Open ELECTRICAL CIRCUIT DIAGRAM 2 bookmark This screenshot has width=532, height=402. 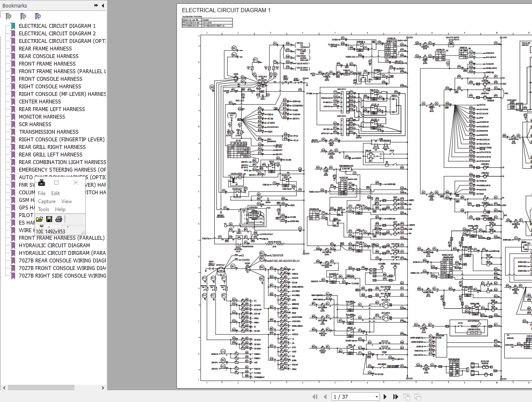pos(57,34)
